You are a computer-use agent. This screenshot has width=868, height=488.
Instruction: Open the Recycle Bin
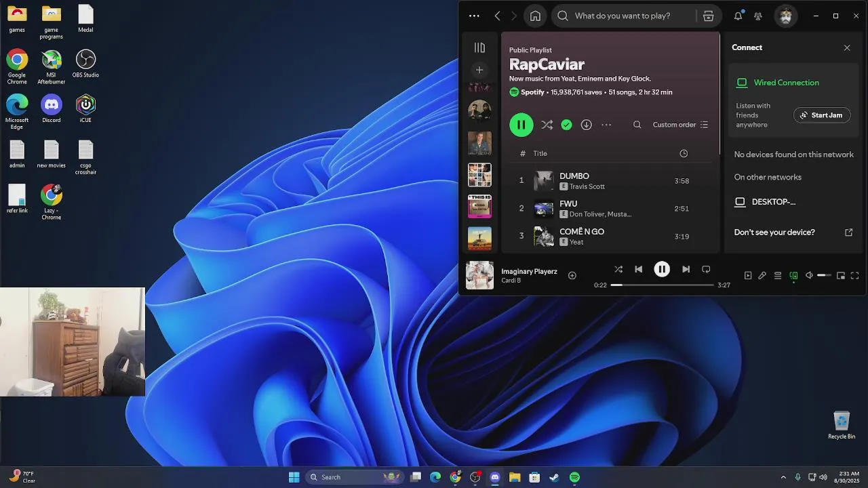coord(842,425)
